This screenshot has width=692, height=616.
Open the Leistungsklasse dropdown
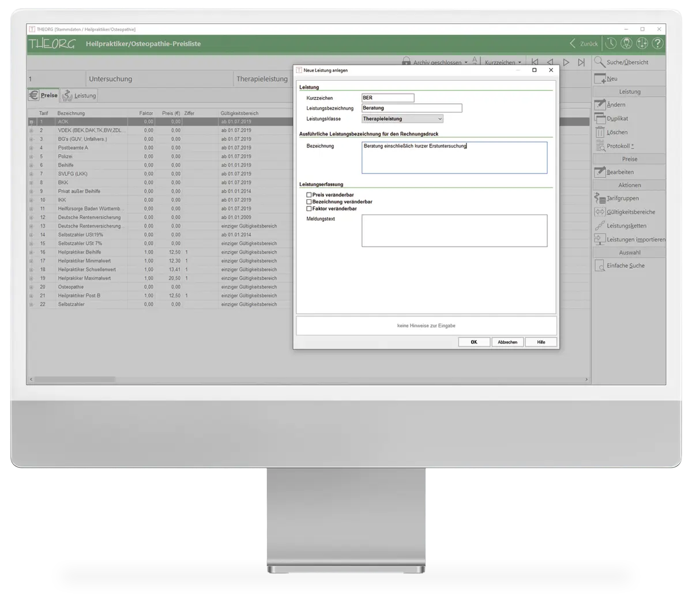[x=403, y=119]
